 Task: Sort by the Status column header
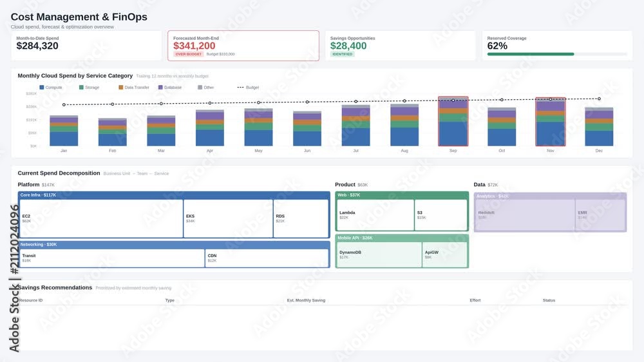549,300
